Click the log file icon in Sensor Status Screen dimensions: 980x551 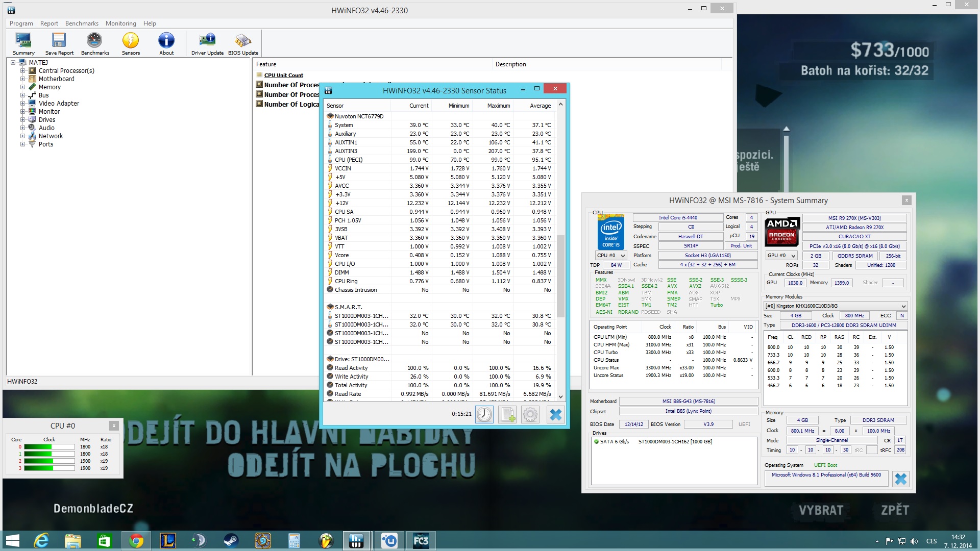[x=507, y=414]
